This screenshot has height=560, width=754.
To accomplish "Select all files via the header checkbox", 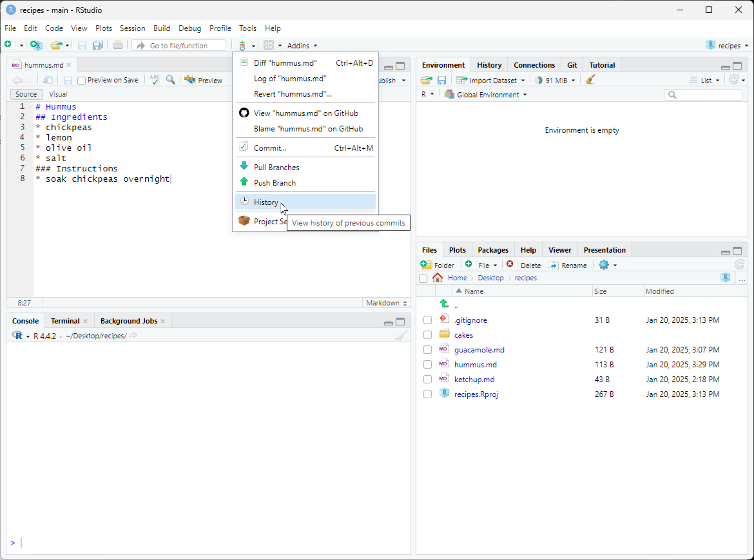I will click(x=423, y=278).
